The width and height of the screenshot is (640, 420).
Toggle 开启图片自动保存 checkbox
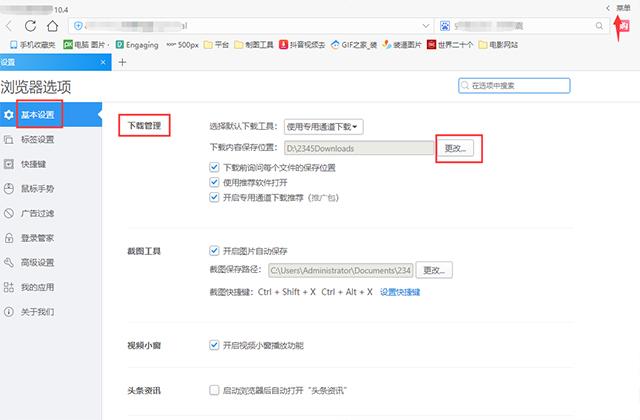point(214,250)
